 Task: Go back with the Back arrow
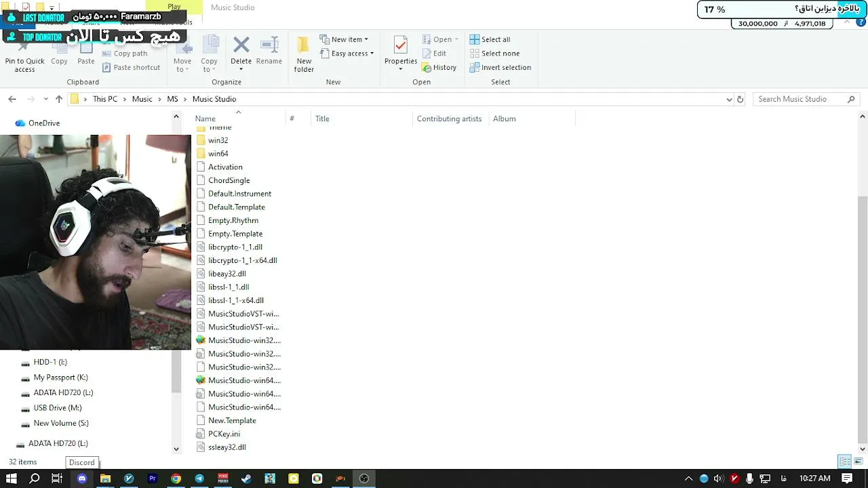(12, 99)
